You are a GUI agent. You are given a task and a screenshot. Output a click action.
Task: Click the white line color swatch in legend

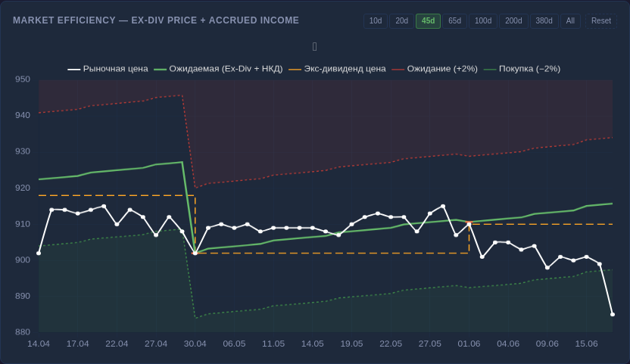[x=73, y=69]
